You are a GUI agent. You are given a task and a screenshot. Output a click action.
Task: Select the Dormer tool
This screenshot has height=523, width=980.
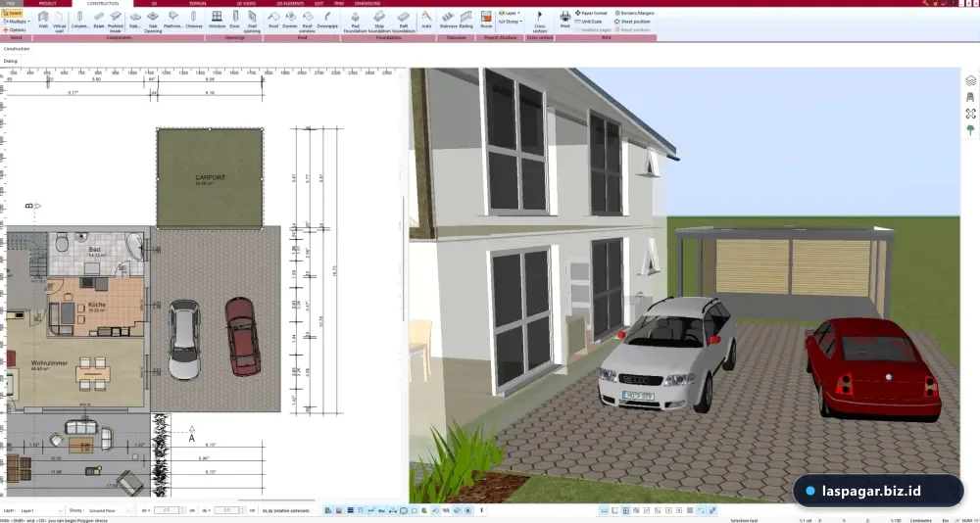coord(290,20)
